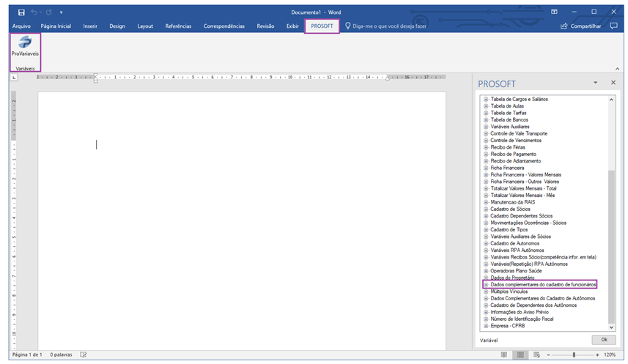
Task: Open the Inserir ribbon tab
Action: click(x=90, y=26)
